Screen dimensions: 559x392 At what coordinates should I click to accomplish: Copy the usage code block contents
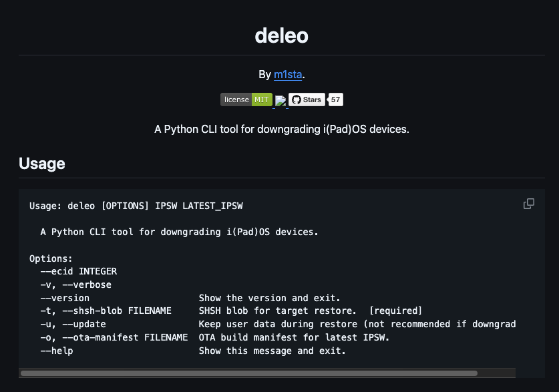click(529, 204)
